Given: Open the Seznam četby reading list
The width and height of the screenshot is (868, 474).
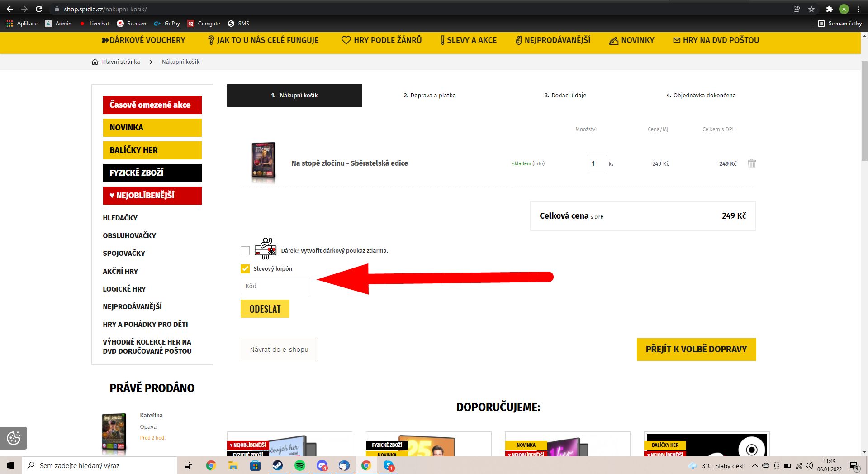Looking at the screenshot, I should tap(840, 24).
